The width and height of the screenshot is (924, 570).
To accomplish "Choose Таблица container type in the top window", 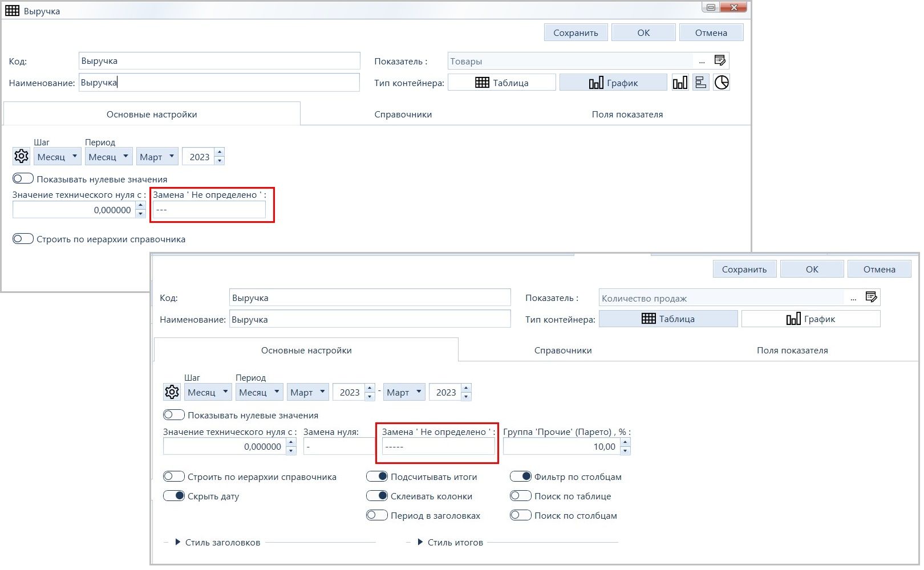I will pos(502,83).
